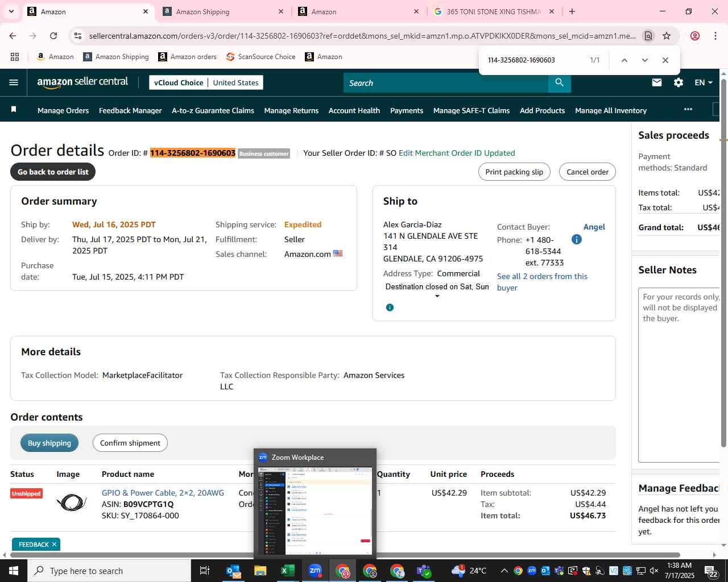Click the Windows Start button
The height and width of the screenshot is (582, 728).
(x=14, y=571)
